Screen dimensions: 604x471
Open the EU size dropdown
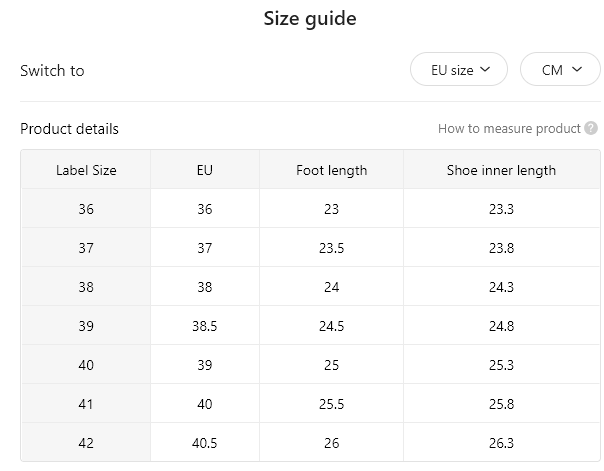pos(459,69)
